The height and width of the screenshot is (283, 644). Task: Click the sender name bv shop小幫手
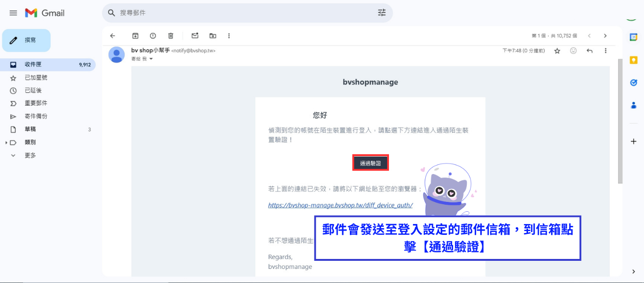click(x=150, y=50)
